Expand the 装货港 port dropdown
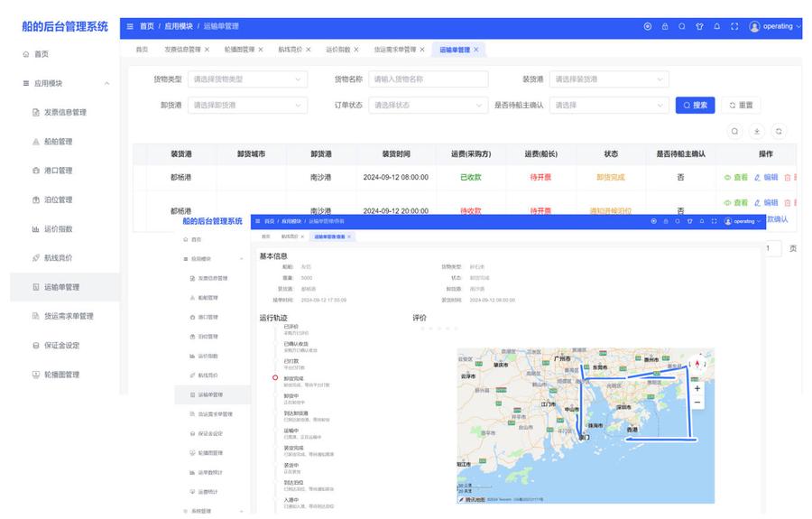812x519 pixels. pos(609,79)
